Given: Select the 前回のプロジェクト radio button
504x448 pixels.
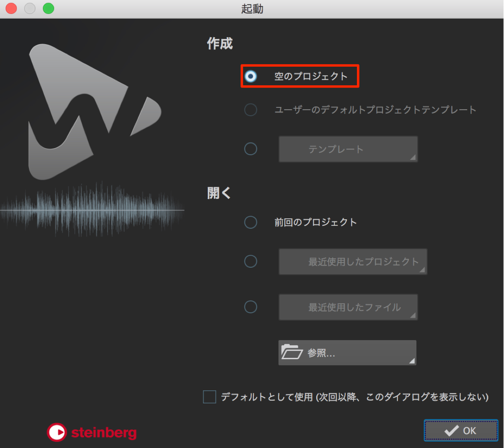Looking at the screenshot, I should [x=251, y=222].
